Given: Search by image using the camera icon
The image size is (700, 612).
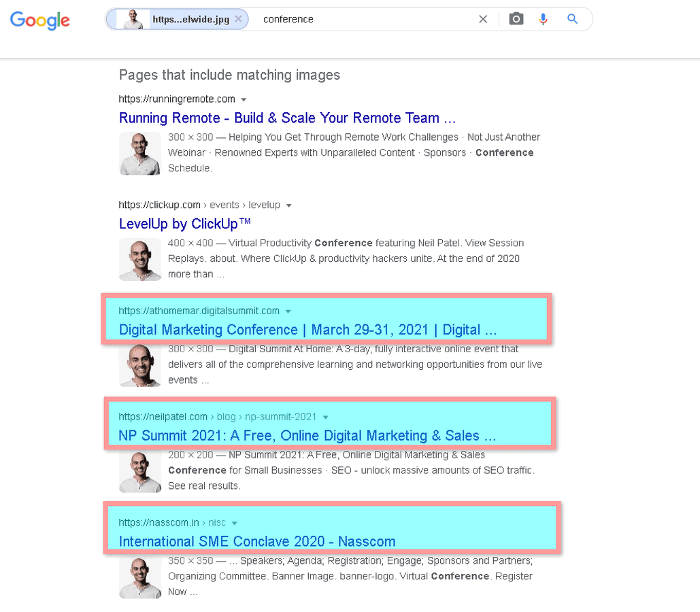Looking at the screenshot, I should pyautogui.click(x=516, y=18).
